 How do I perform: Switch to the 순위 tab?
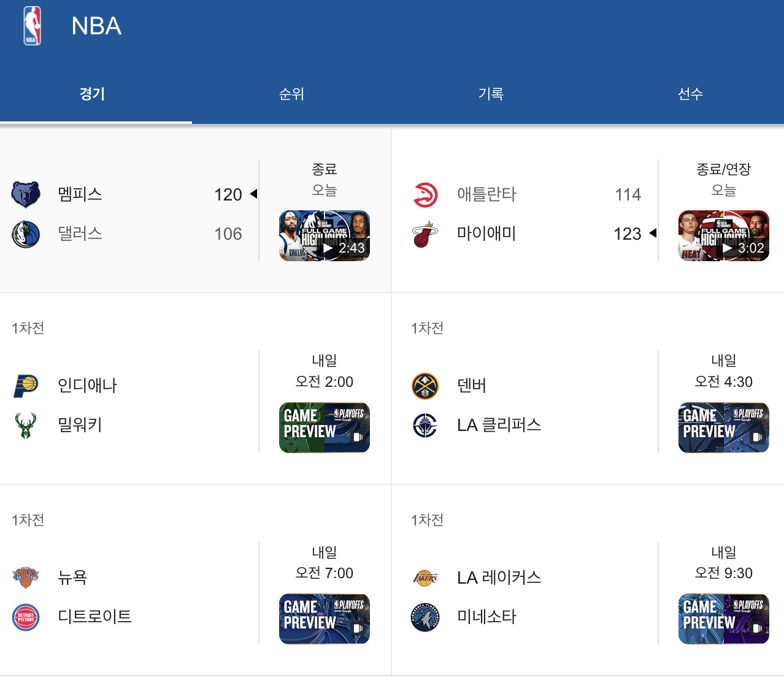pyautogui.click(x=291, y=94)
